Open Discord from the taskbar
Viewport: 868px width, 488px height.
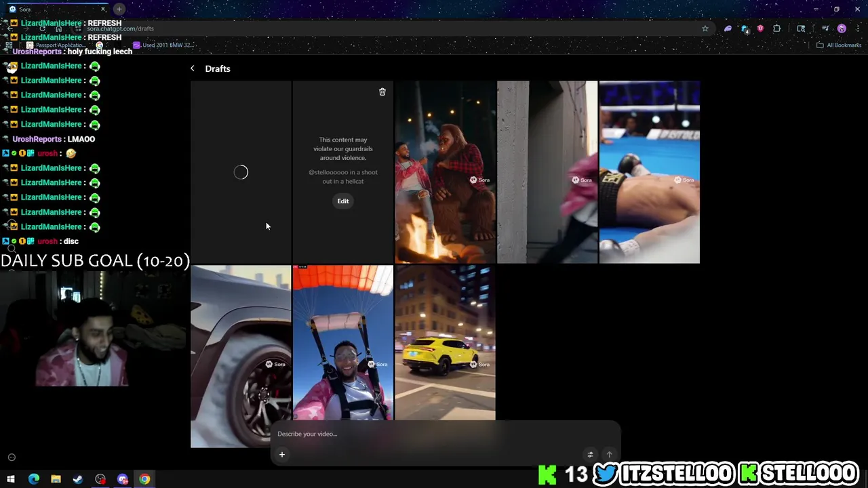tap(123, 479)
